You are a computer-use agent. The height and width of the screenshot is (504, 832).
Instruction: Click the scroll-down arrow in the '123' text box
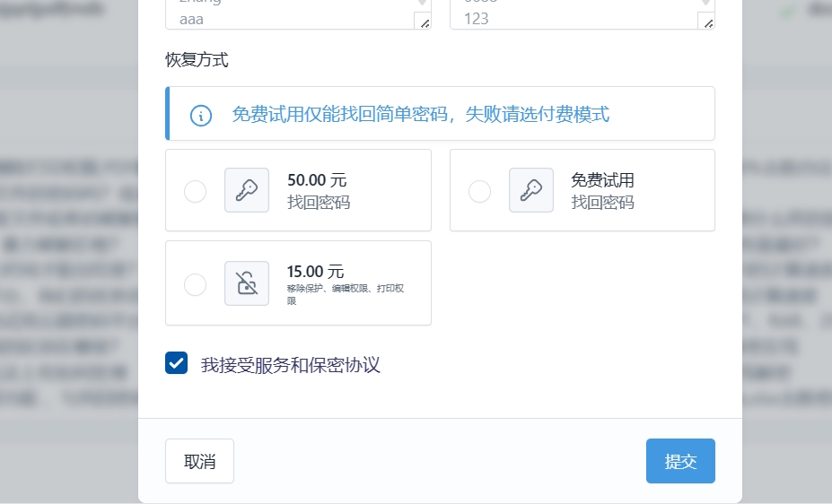(x=706, y=4)
